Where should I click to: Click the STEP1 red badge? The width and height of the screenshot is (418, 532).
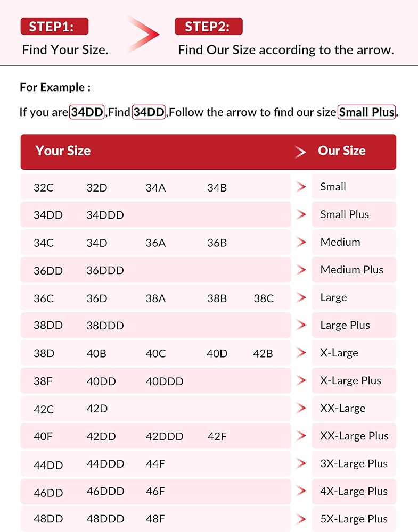(54, 27)
